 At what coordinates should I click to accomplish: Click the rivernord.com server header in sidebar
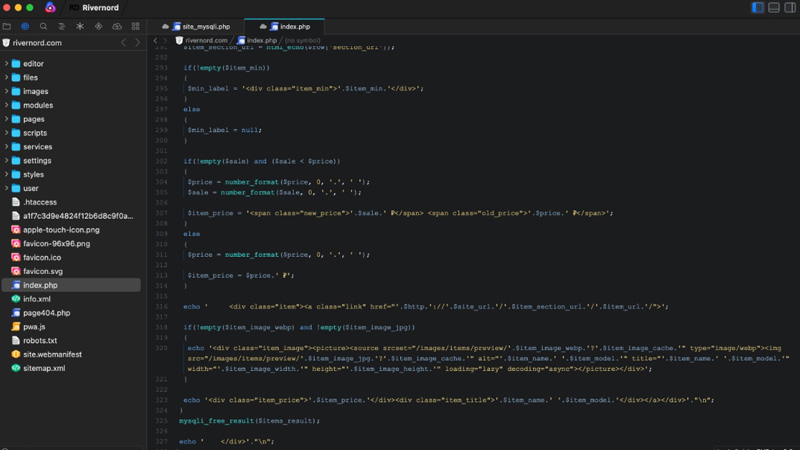coord(37,43)
